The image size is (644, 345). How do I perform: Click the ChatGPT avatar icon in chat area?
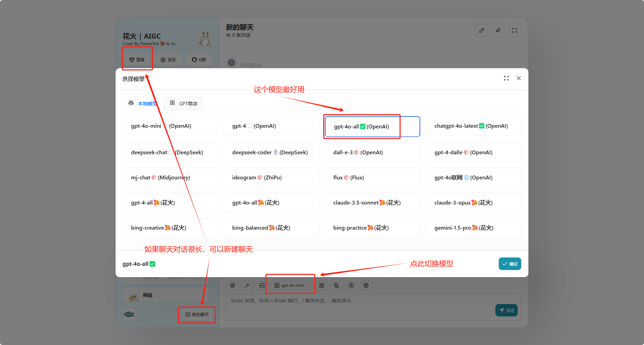coord(232,62)
